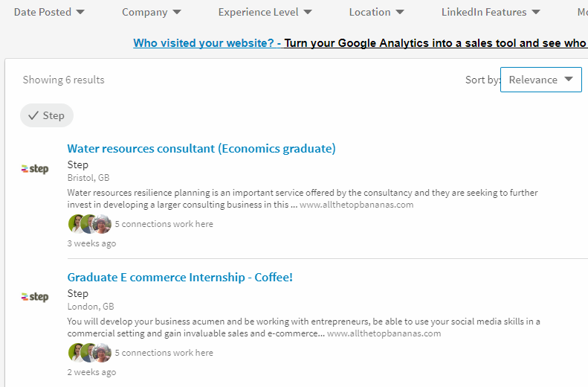Click Step logo beside Water resources job
The height and width of the screenshot is (387, 588).
tap(36, 169)
